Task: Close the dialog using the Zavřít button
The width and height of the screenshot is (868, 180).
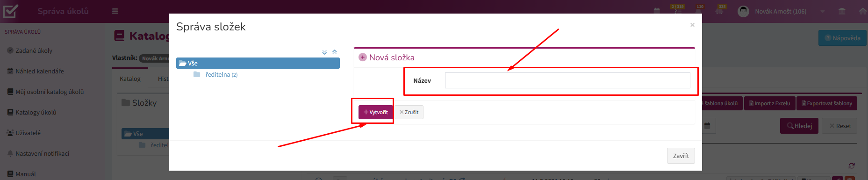Action: (x=681, y=156)
